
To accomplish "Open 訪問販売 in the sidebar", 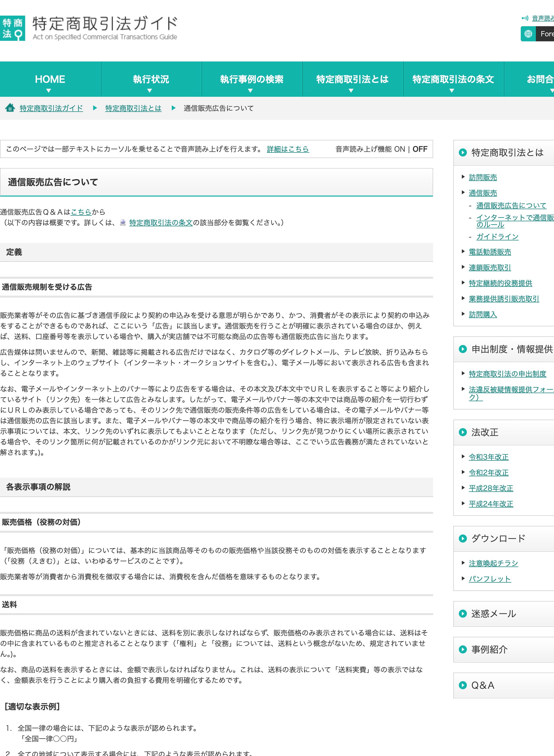I will coord(483,177).
